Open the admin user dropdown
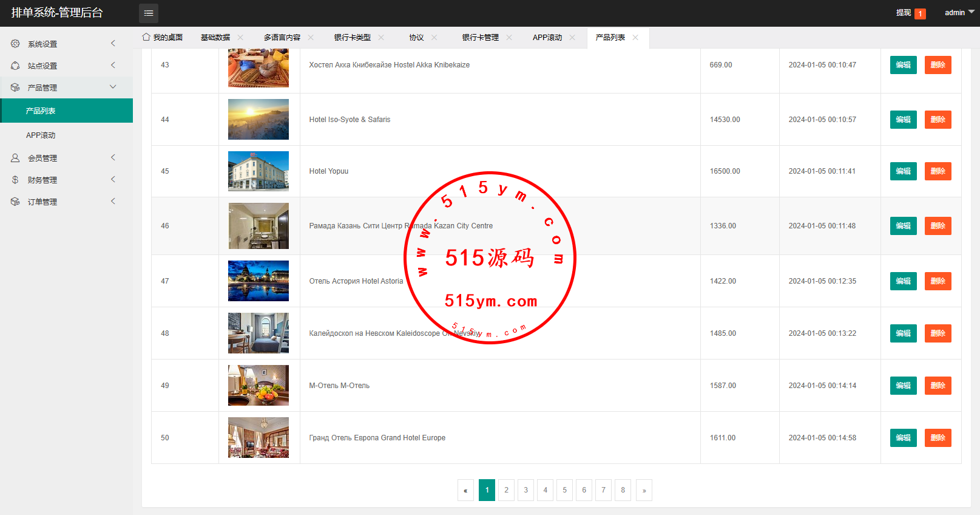980x515 pixels. (x=959, y=13)
